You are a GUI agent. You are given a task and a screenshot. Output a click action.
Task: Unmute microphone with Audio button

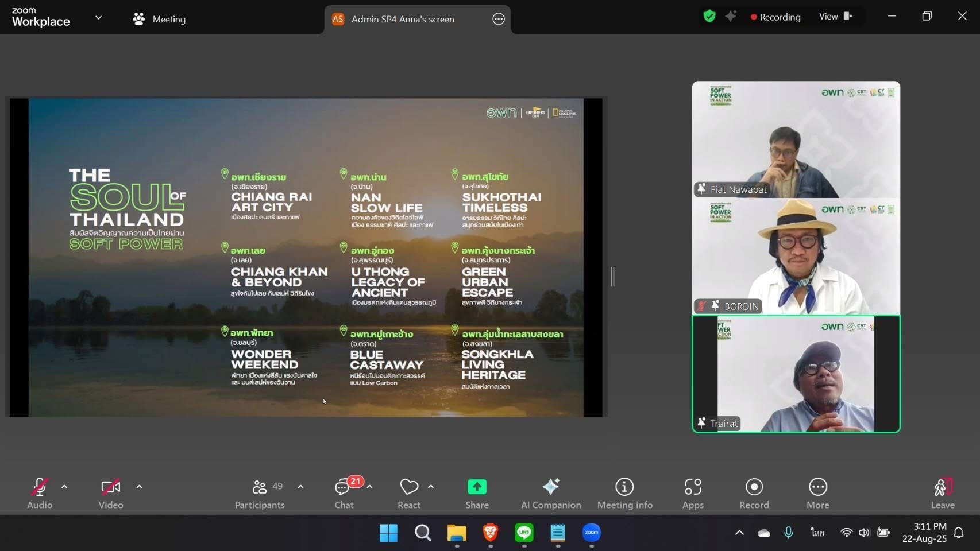coord(40,493)
